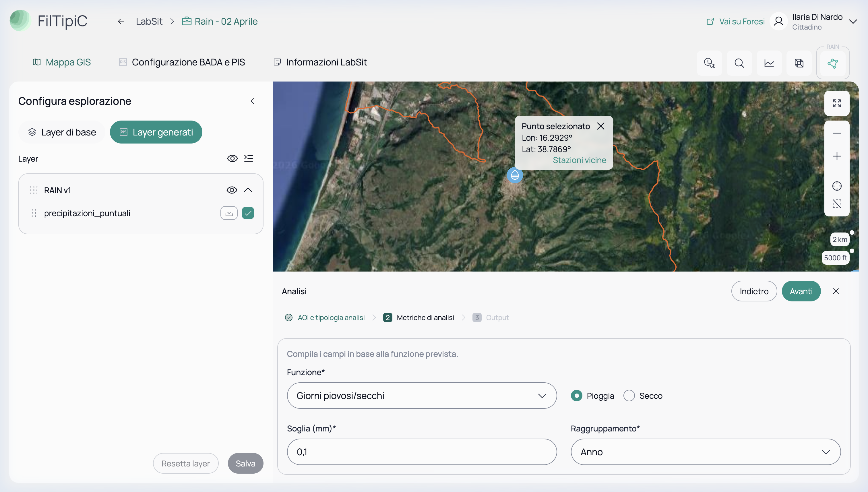This screenshot has height=492, width=868.
Task: Open the Stazioni vicine link
Action: click(580, 160)
